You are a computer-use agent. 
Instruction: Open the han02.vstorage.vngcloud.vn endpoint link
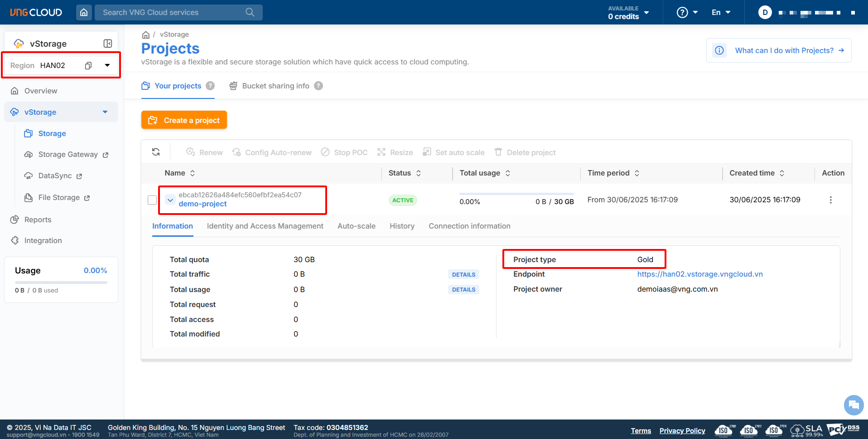(x=699, y=274)
